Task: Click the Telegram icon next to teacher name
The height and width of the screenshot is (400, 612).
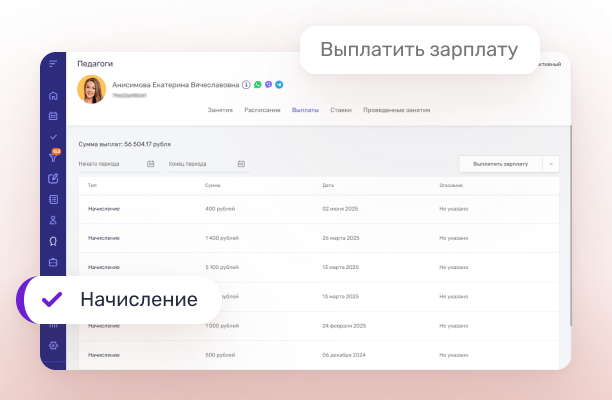Action: coord(279,86)
